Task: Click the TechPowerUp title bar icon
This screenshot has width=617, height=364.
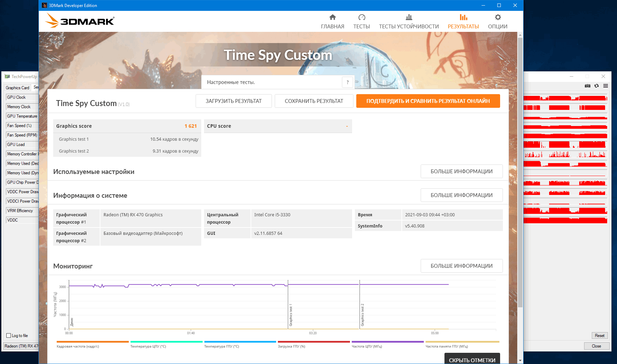Action: point(7,76)
